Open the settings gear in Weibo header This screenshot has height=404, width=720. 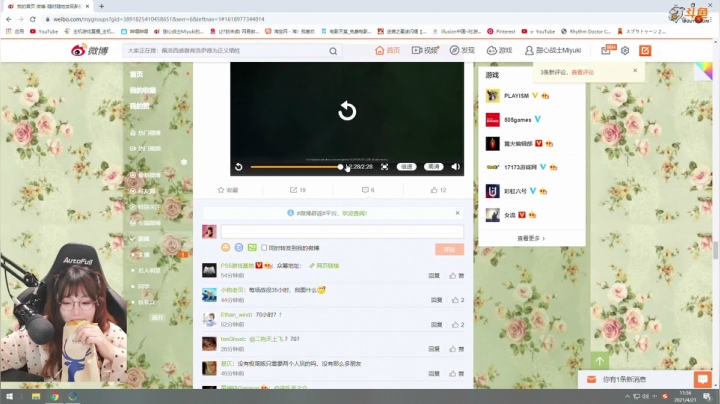(x=625, y=50)
